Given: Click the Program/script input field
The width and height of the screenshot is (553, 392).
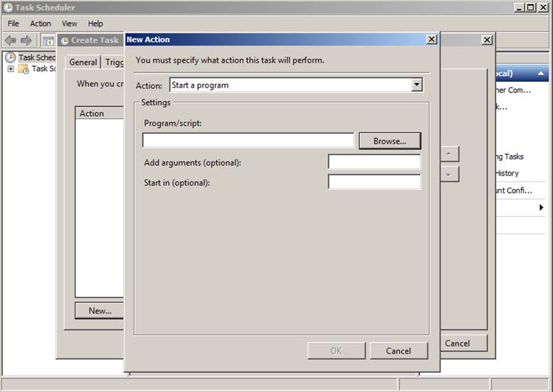Looking at the screenshot, I should tap(248, 140).
